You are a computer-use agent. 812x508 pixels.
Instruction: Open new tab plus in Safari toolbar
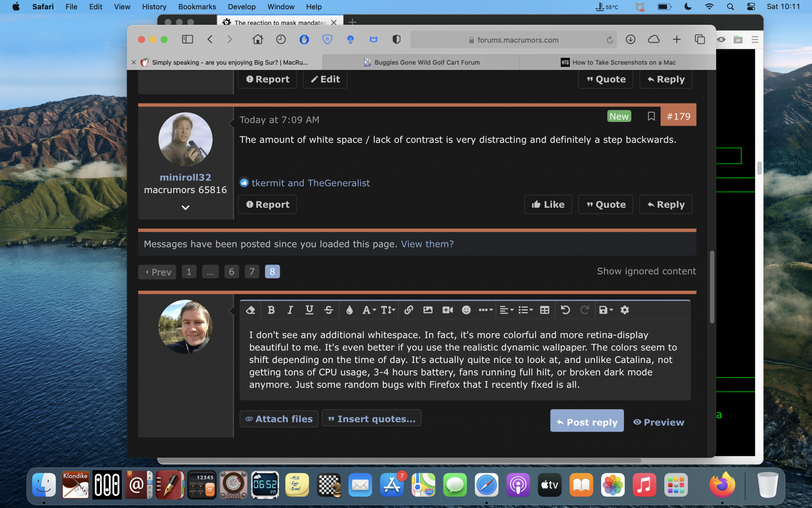[677, 39]
